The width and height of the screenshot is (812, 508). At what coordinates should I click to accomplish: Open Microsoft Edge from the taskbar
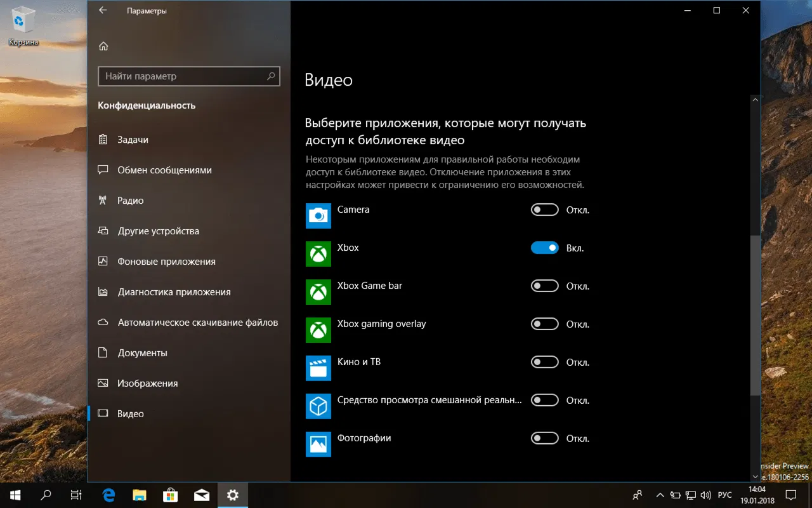click(108, 495)
